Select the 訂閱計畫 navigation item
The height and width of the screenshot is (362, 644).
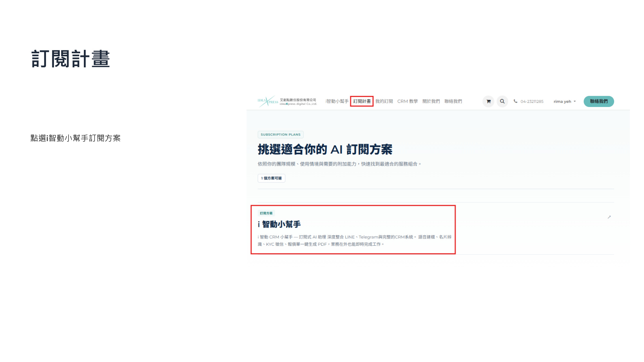tap(362, 101)
